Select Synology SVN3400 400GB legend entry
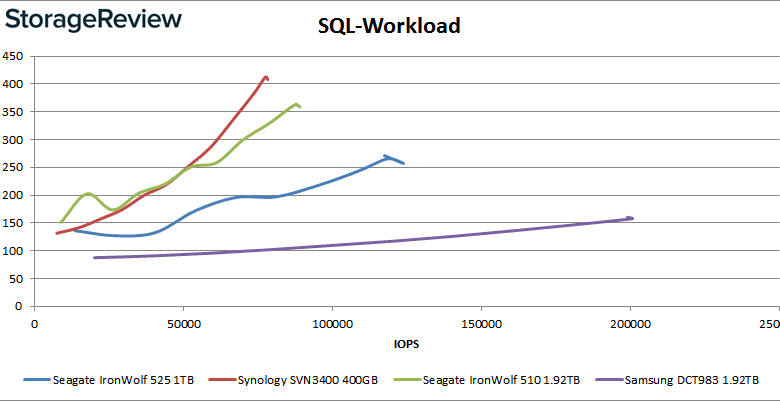Screen dimensions: 780x401 294,380
